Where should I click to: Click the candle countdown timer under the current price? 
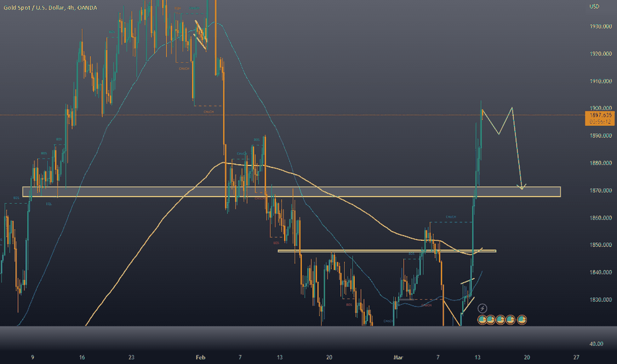click(x=600, y=122)
